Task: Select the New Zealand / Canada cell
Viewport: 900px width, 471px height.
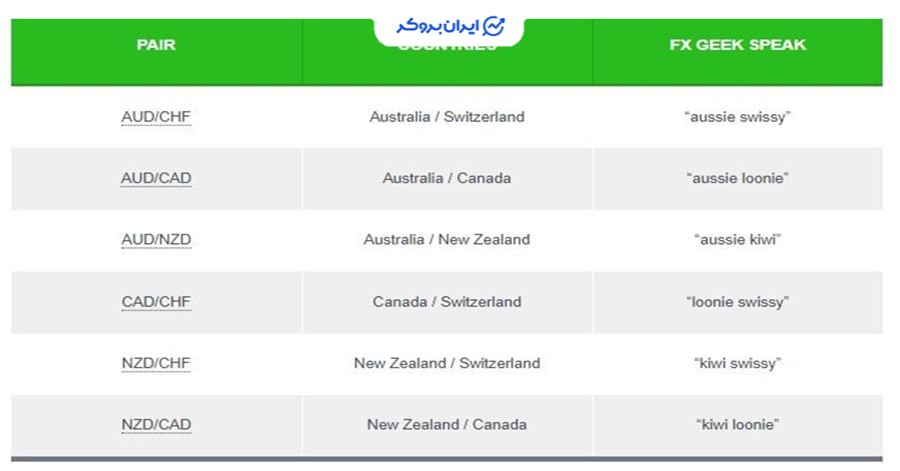Action: click(447, 425)
